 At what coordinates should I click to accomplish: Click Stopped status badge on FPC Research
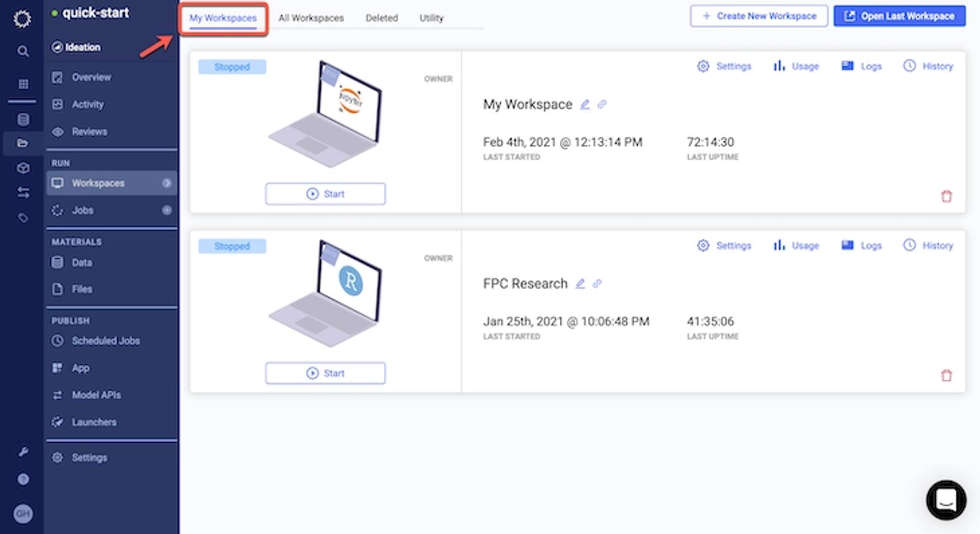click(232, 246)
